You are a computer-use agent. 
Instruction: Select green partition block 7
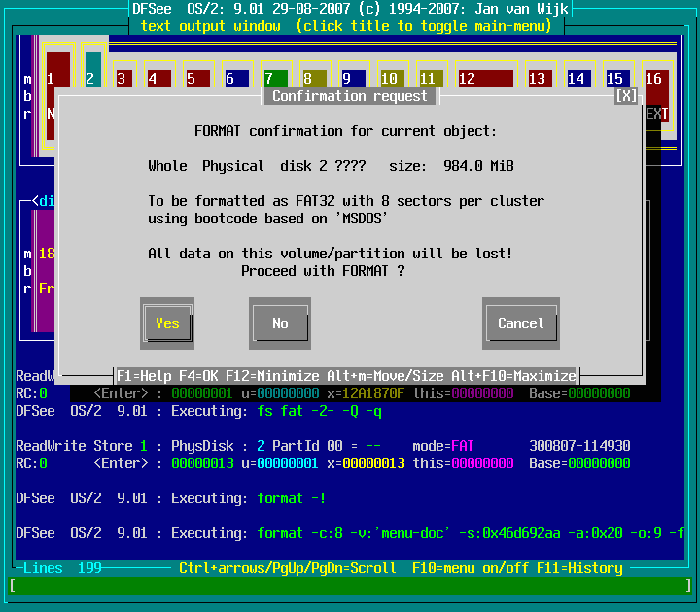click(x=275, y=78)
